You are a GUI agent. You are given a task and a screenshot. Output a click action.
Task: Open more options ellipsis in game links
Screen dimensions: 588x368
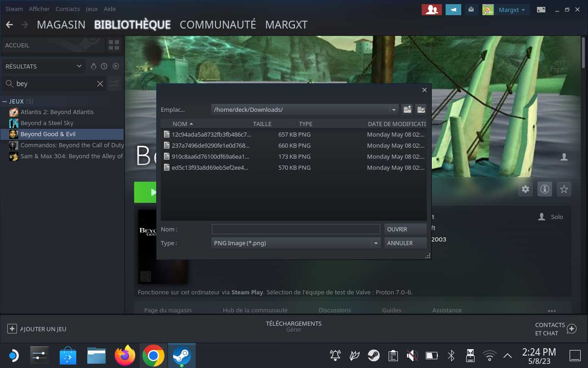coord(552,310)
